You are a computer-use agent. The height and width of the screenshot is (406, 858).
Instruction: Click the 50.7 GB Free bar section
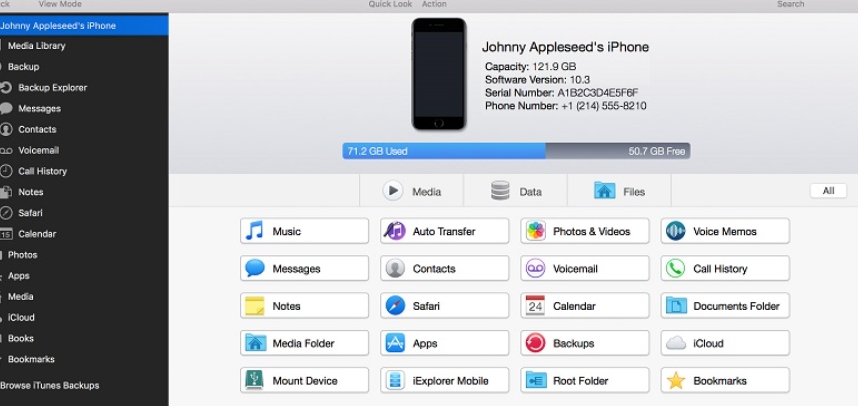(618, 151)
